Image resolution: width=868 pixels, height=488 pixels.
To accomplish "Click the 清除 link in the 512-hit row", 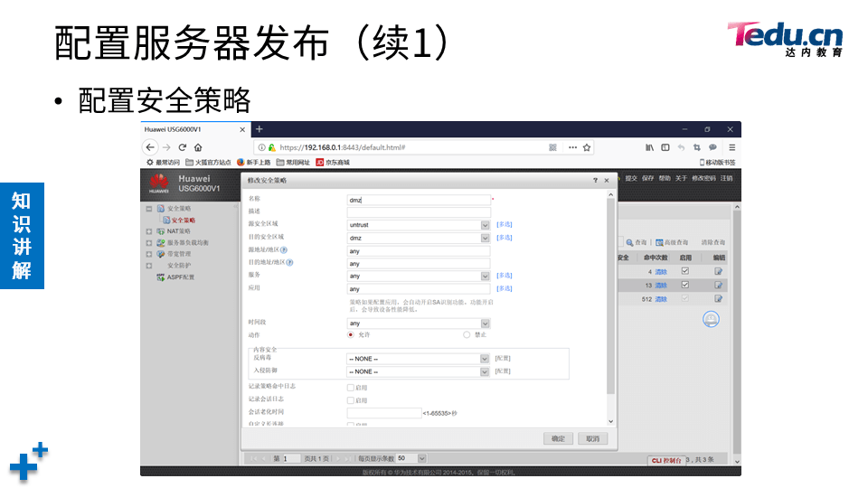I will (x=661, y=299).
